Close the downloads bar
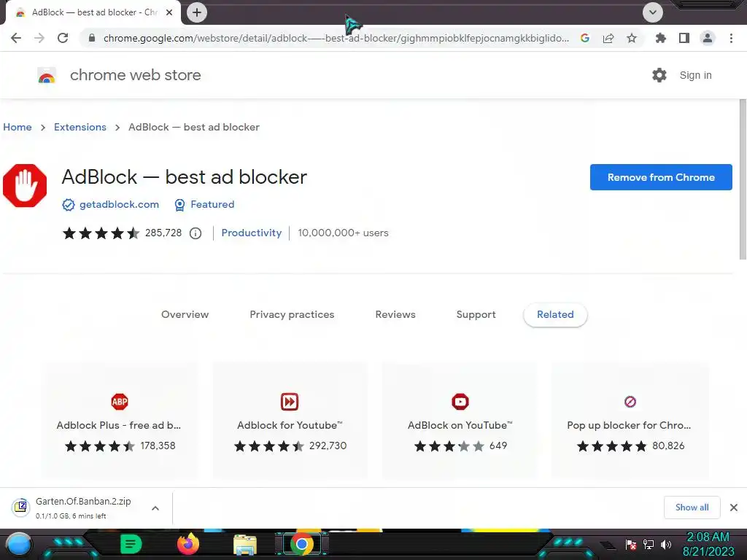747x560 pixels. click(734, 507)
